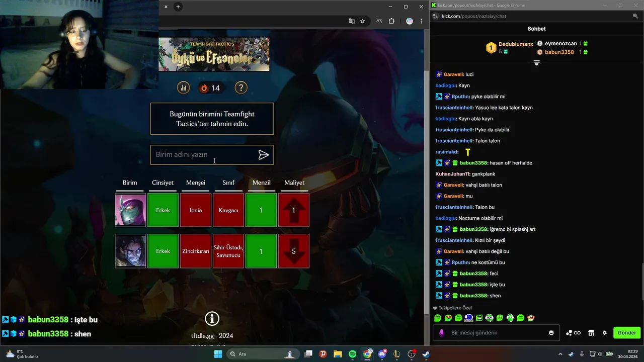Image resolution: width=644 pixels, height=362 pixels.
Task: Click username KuhanJuhan11 in chat
Action: 452,174
